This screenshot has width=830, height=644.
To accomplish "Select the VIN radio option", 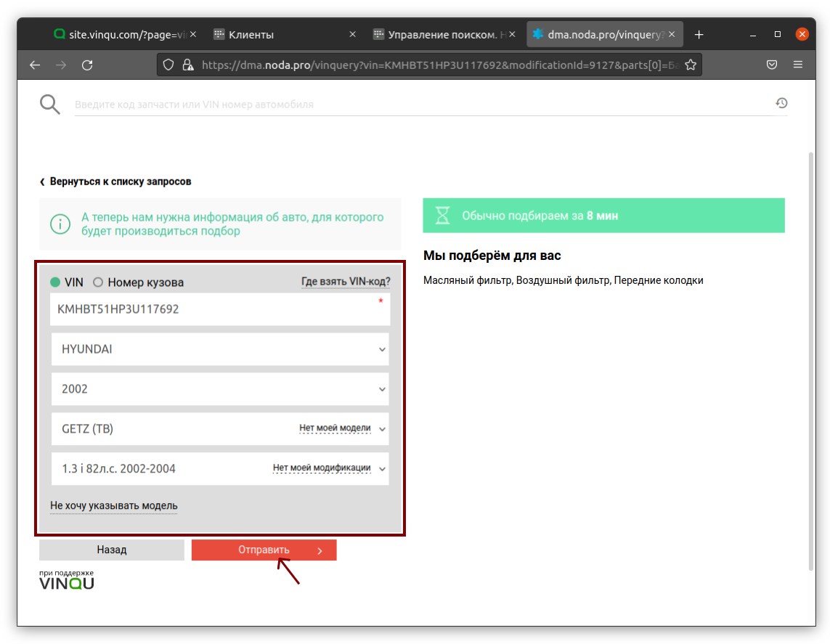I will click(55, 282).
